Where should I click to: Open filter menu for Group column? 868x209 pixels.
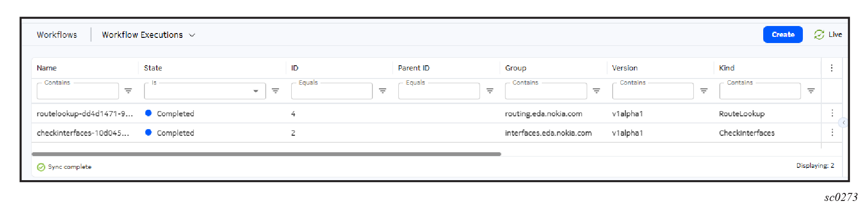pyautogui.click(x=597, y=91)
